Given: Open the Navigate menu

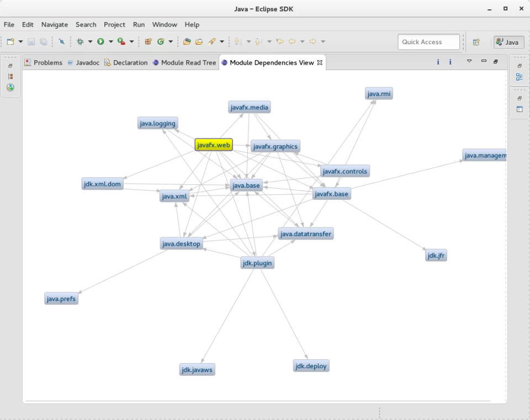Looking at the screenshot, I should (x=55, y=25).
